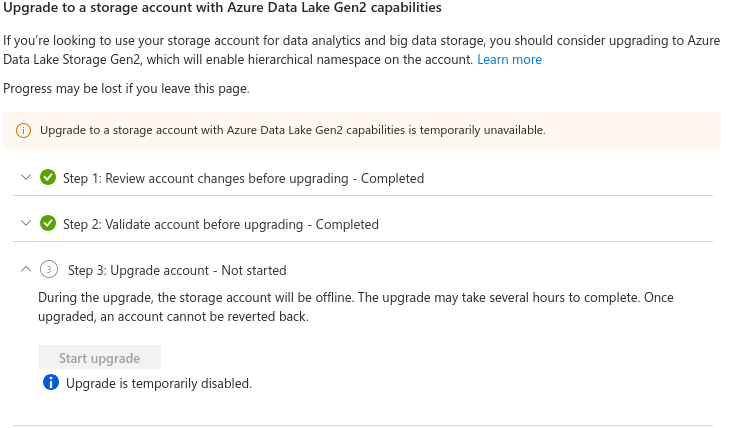Click the 'Upgrade is temporarily disabled' message
This screenshot has height=428, width=742.
pyautogui.click(x=159, y=383)
